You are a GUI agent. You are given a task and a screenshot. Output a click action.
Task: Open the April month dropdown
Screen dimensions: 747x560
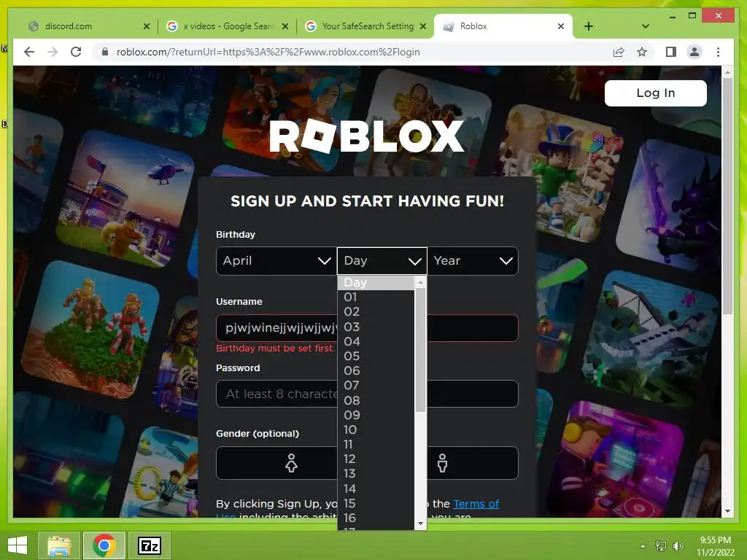click(x=276, y=261)
